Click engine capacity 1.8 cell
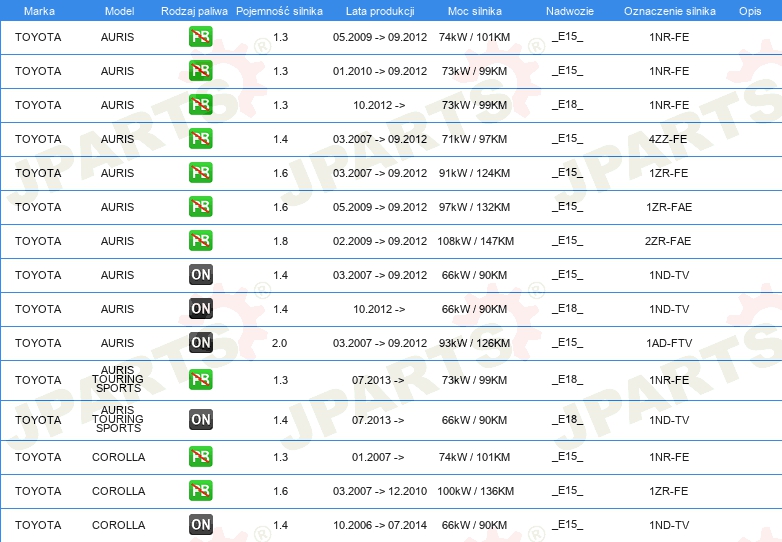 280,241
